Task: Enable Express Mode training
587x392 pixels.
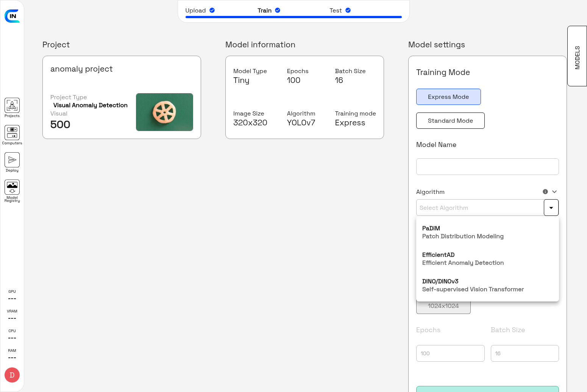Action: (448, 97)
